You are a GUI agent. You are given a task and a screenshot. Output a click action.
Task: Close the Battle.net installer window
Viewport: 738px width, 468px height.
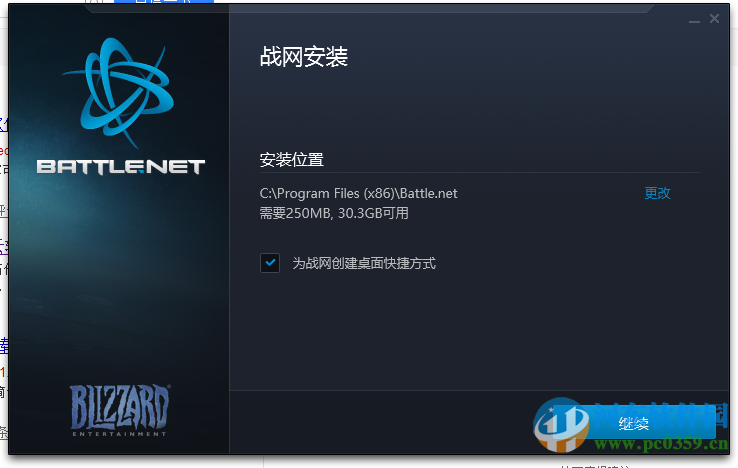coord(714,18)
